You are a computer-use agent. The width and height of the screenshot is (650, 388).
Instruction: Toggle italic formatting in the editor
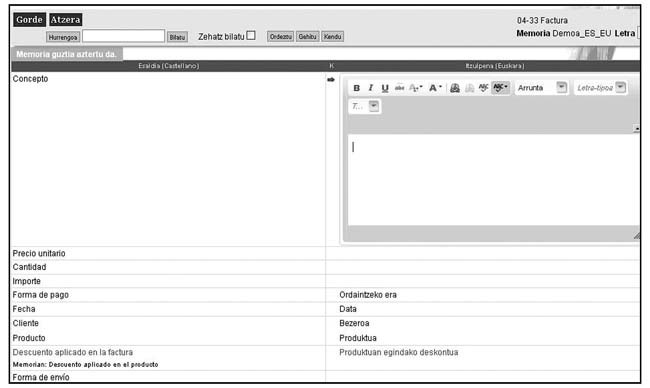tap(371, 88)
